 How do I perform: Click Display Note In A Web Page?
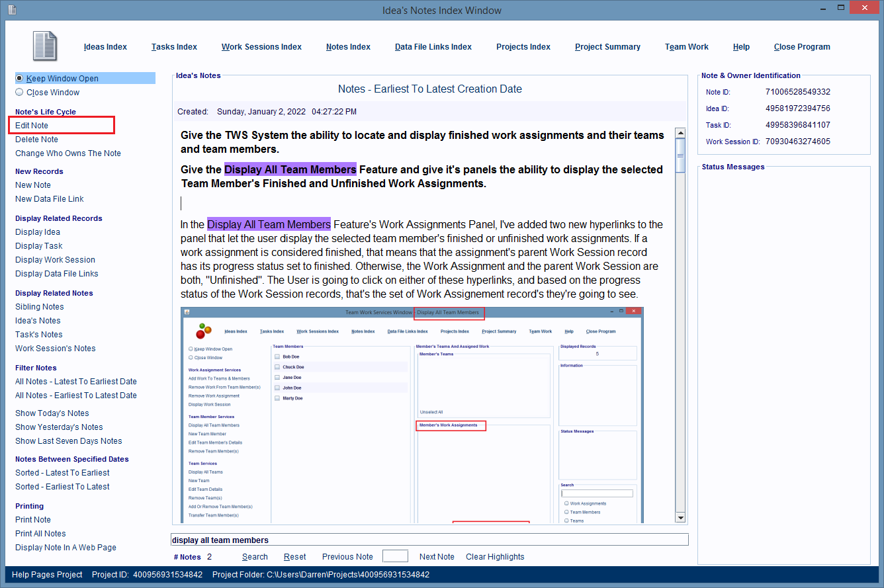pos(66,548)
